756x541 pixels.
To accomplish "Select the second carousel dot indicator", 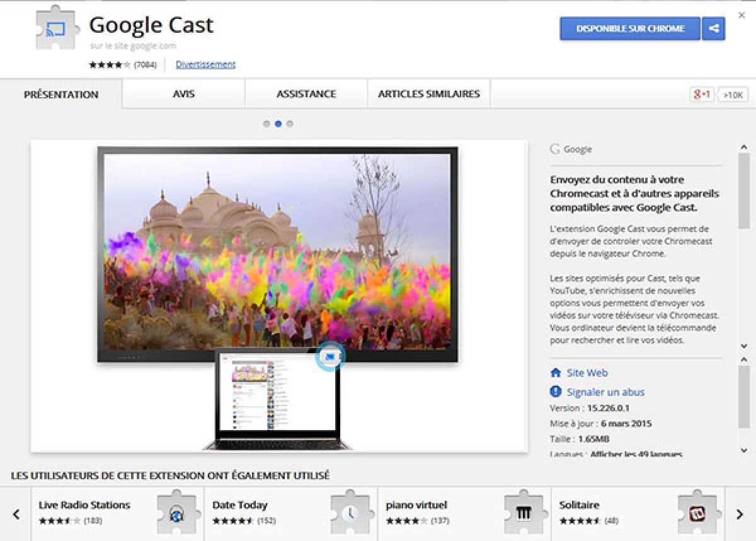I will click(278, 124).
